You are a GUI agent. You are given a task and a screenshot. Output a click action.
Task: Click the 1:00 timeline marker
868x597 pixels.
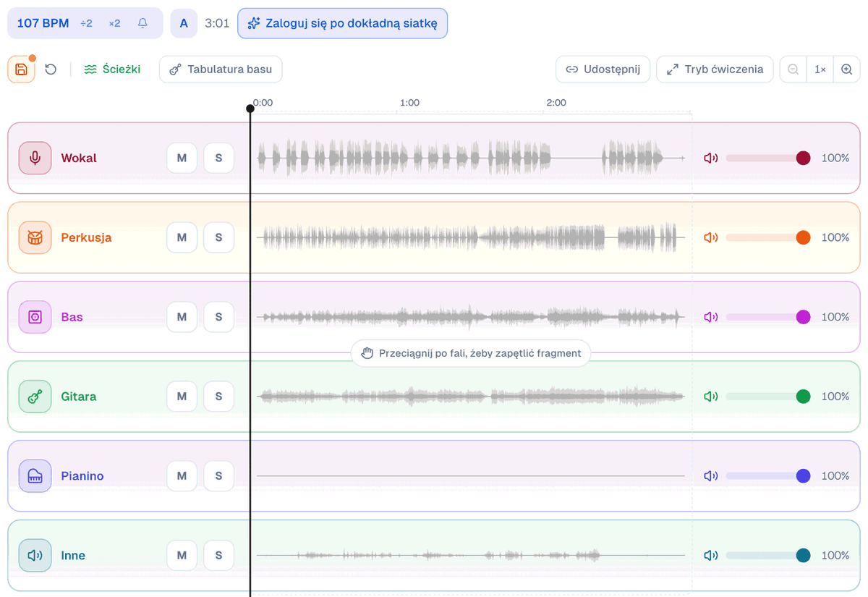tap(409, 103)
